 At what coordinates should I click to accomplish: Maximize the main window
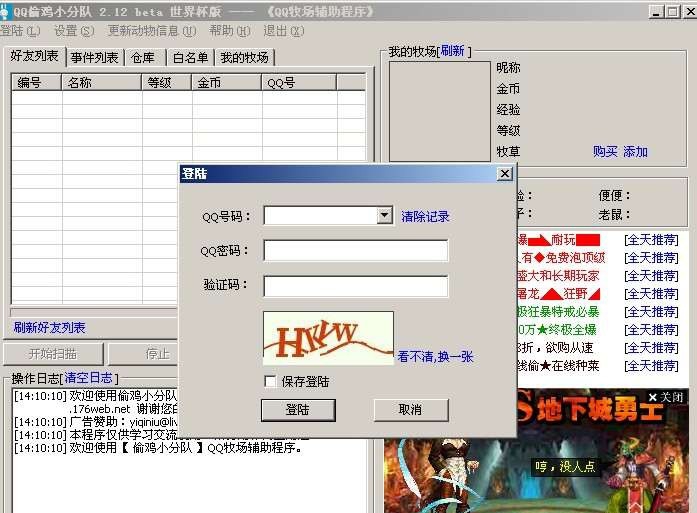672,12
